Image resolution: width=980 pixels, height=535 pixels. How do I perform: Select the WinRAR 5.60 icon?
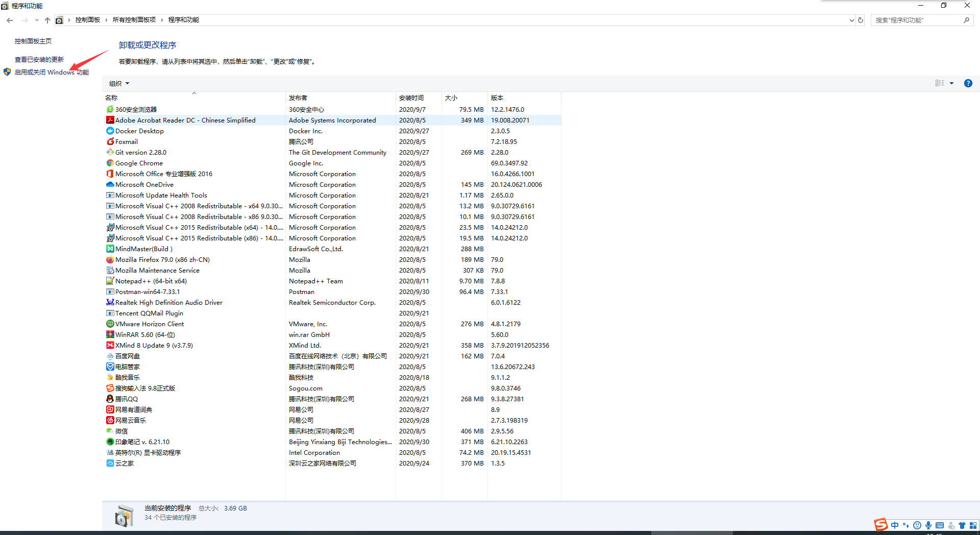pyautogui.click(x=110, y=334)
